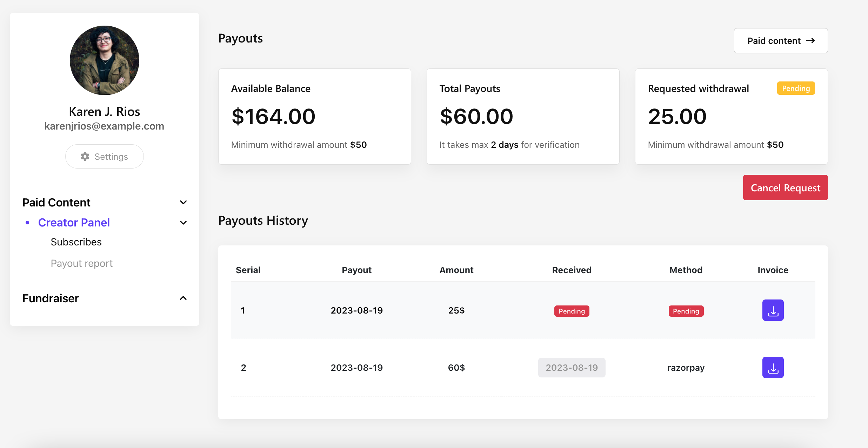The height and width of the screenshot is (448, 868).
Task: Download invoice for the 60$ razorpay payout
Action: pos(773,368)
